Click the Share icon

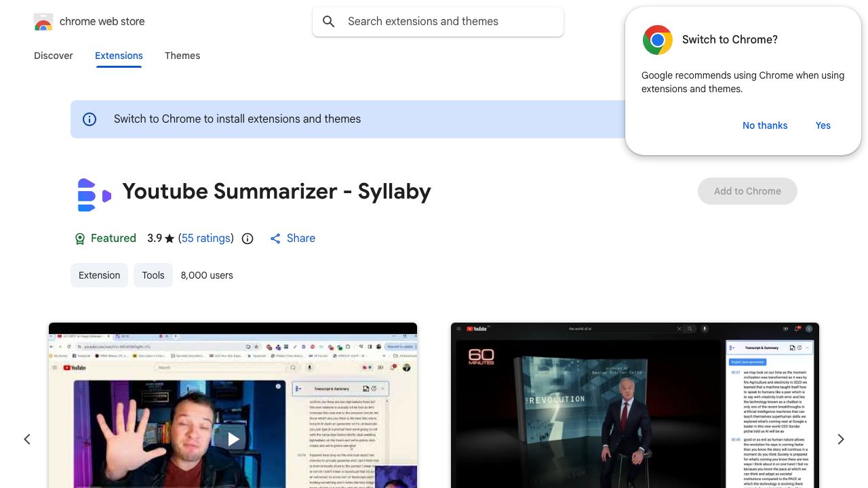pyautogui.click(x=275, y=239)
